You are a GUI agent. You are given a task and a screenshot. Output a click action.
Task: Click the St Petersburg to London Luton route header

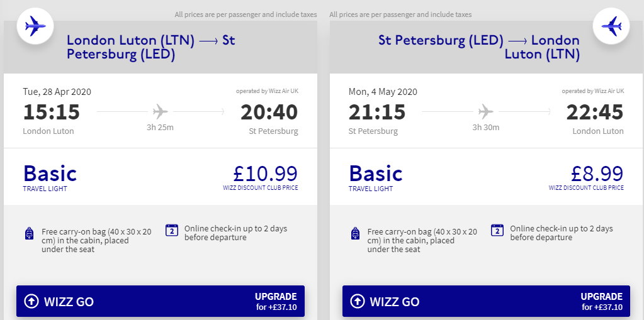(478, 47)
